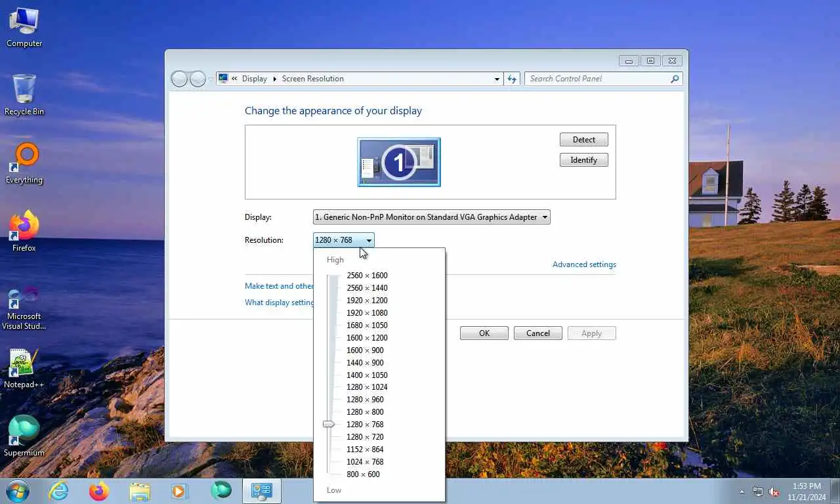Viewport: 840px width, 504px height.
Task: Open the Recycle Bin desktop icon
Action: (x=24, y=95)
